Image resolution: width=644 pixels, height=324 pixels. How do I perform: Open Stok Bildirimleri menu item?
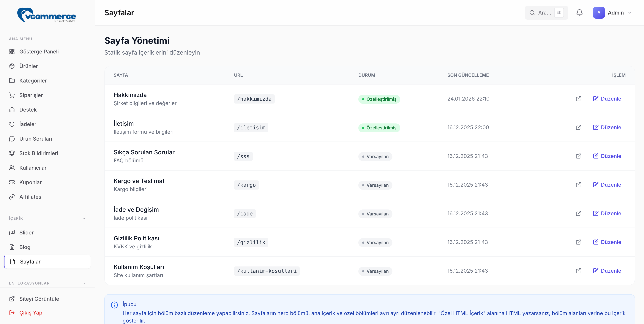pyautogui.click(x=39, y=153)
